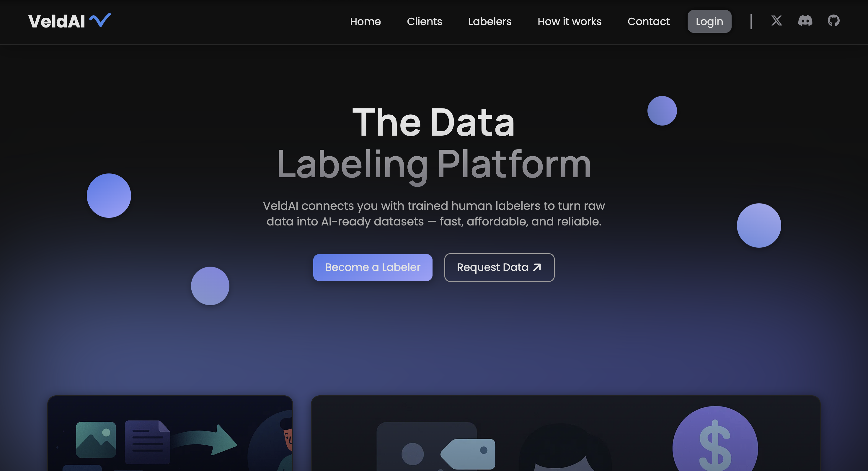Click the VeldAI brand name text

click(57, 22)
